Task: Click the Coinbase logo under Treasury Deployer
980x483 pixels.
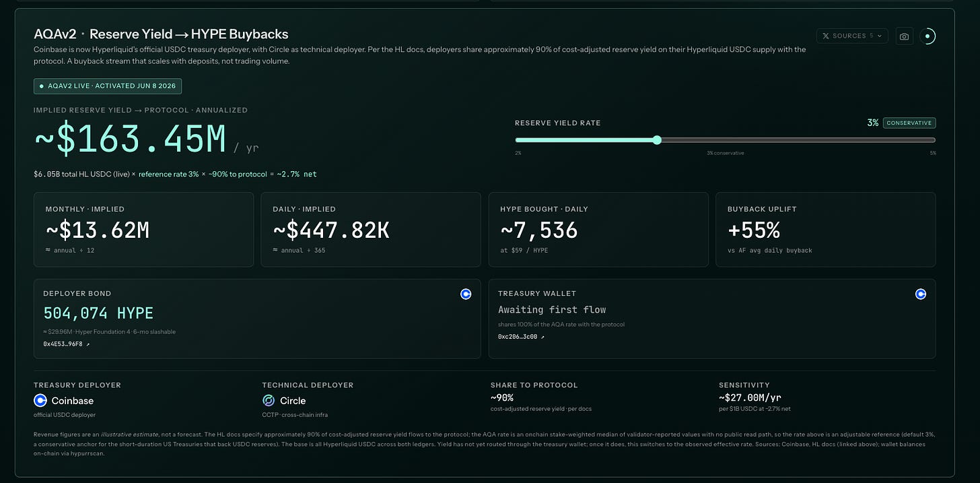Action: [x=40, y=400]
